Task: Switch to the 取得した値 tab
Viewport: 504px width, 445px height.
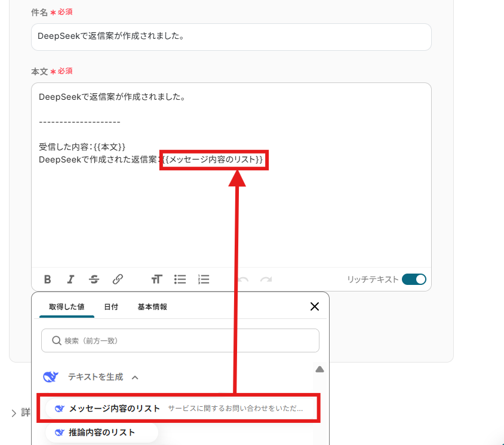Action: point(66,307)
